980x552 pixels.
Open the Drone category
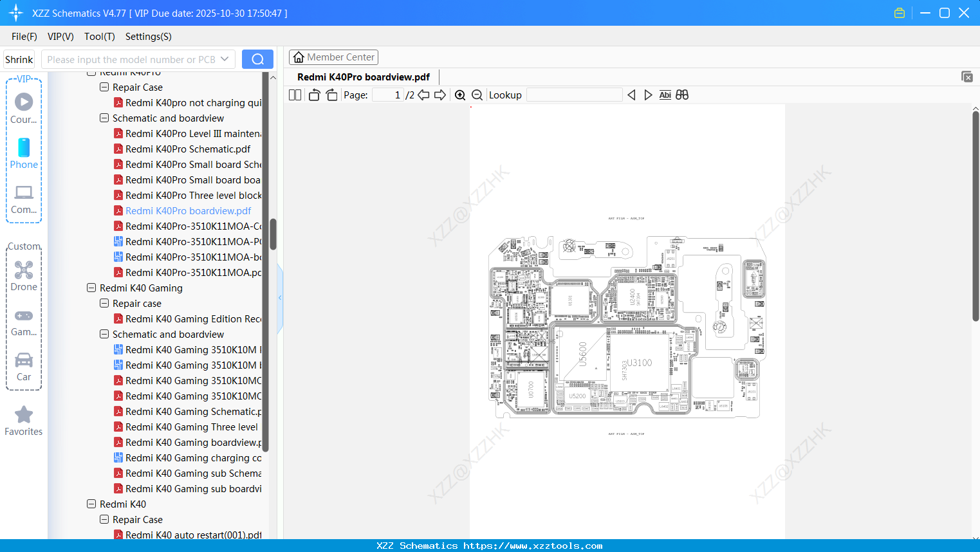tap(24, 276)
